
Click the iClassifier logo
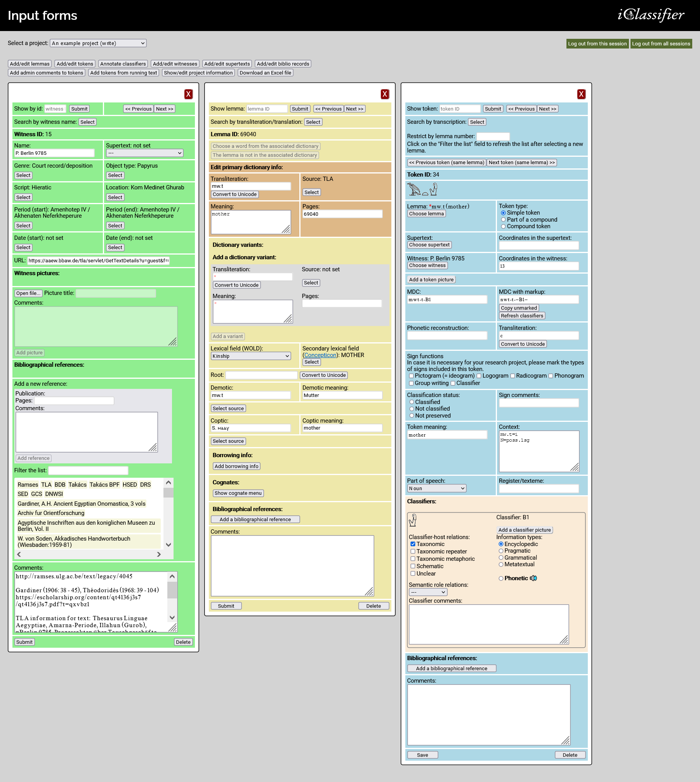651,15
